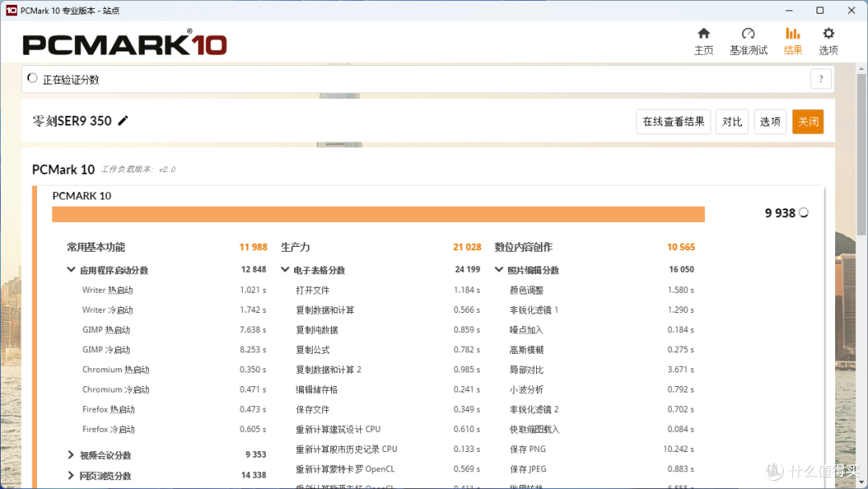Edit the 零刻SER9 350 name with pencil icon

click(x=123, y=120)
